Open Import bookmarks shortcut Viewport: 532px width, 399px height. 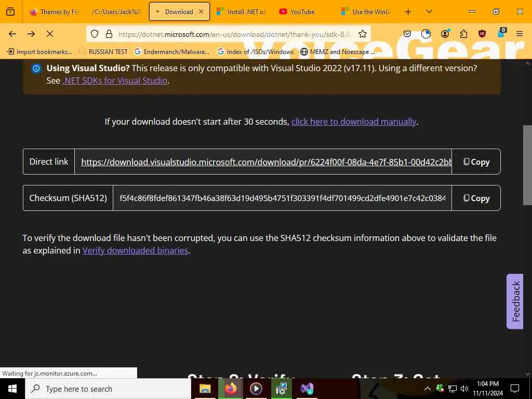coord(39,51)
